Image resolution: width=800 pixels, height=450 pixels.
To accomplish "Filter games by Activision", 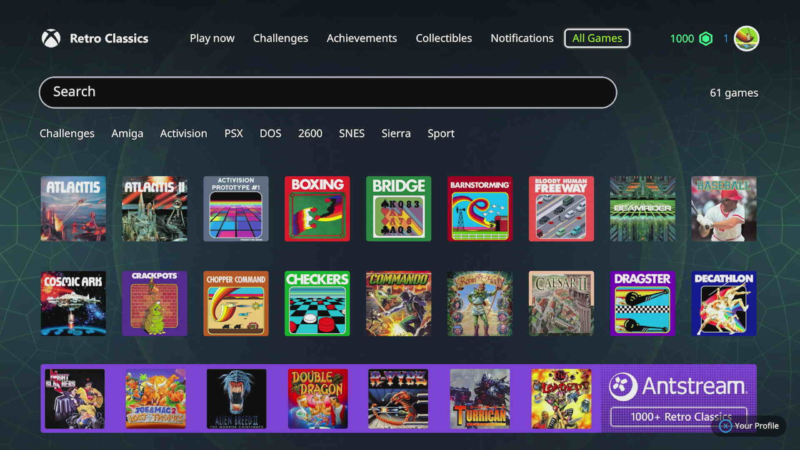I will tap(184, 134).
